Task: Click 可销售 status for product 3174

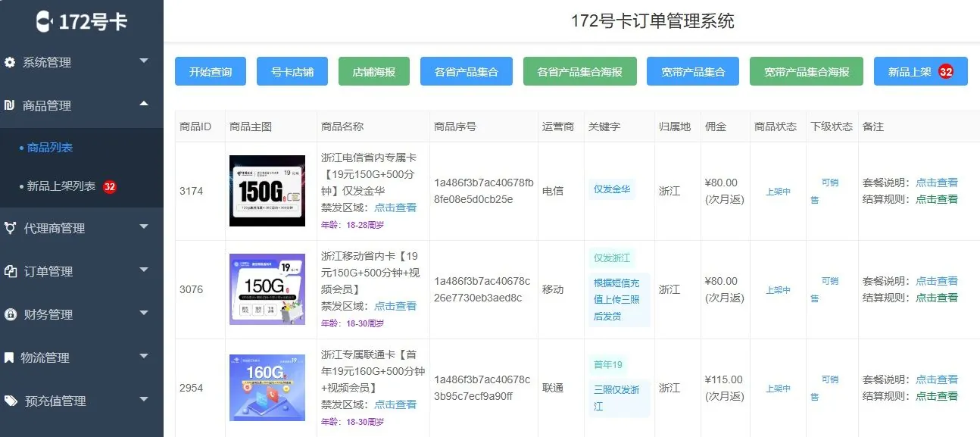Action: 826,191
